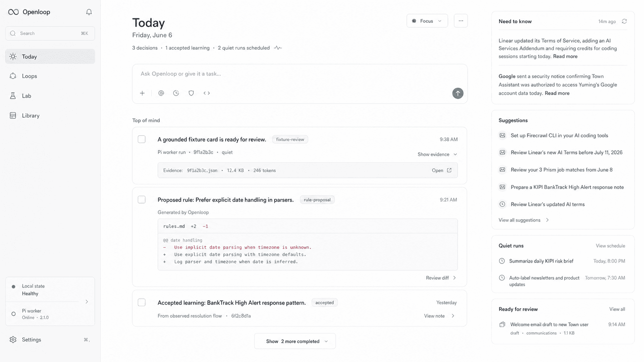Image resolution: width=644 pixels, height=362 pixels.
Task: Click the icon beside Set up Firecrawl CLI
Action: tap(502, 135)
